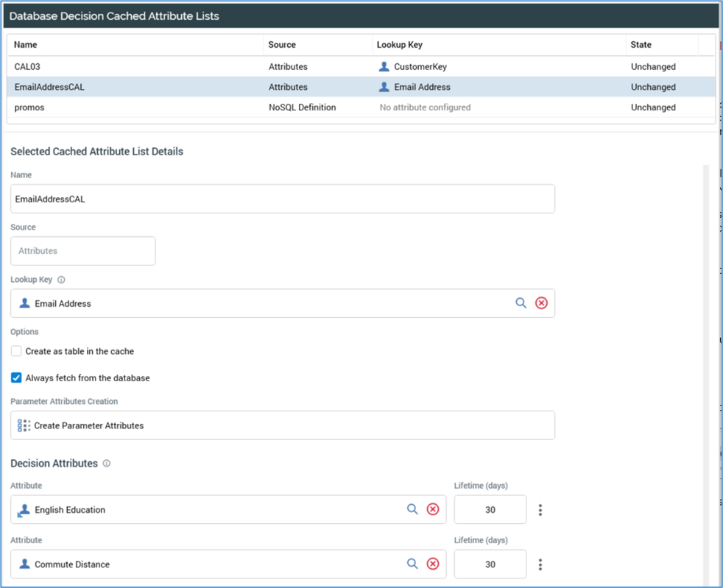Click the search icon in Lookup Key field
This screenshot has height=588, width=723.
tap(521, 303)
